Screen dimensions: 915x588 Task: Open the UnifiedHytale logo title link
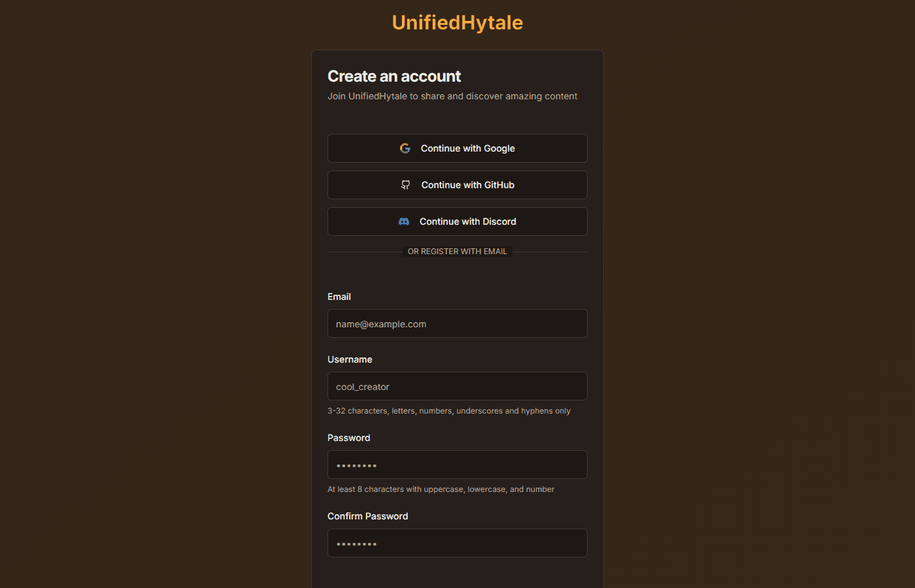point(457,22)
